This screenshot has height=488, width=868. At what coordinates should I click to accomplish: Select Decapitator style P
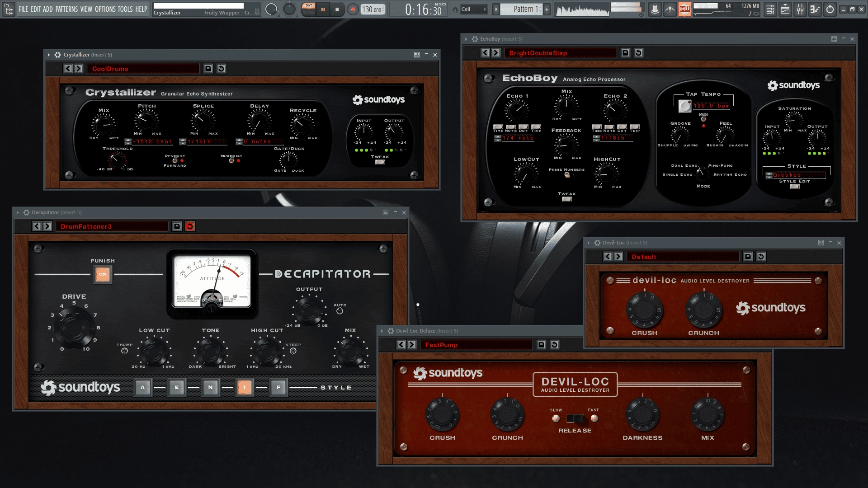[x=278, y=387]
